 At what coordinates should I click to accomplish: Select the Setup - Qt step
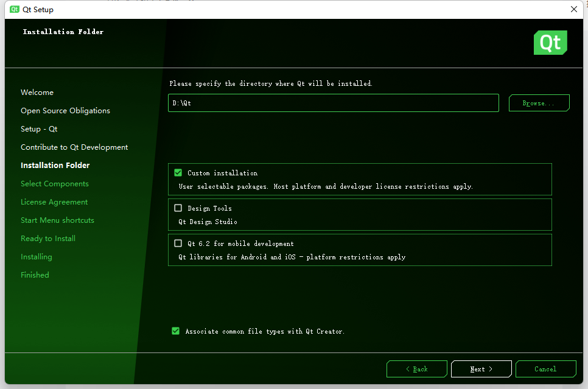click(x=39, y=129)
